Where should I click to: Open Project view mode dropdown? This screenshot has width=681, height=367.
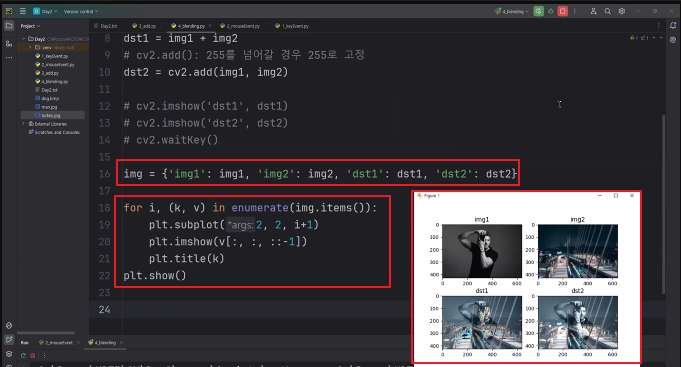click(30, 26)
